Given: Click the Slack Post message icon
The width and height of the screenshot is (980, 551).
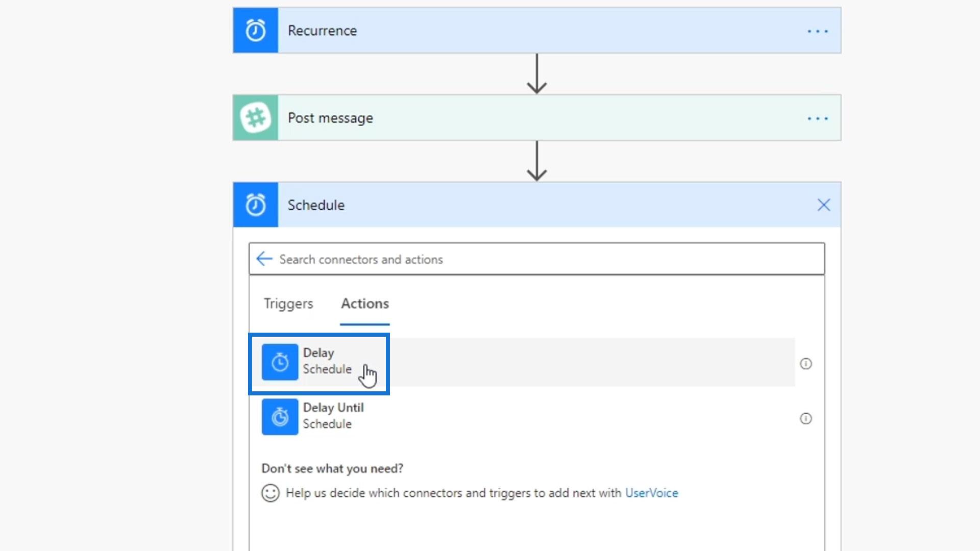Looking at the screenshot, I should [255, 118].
